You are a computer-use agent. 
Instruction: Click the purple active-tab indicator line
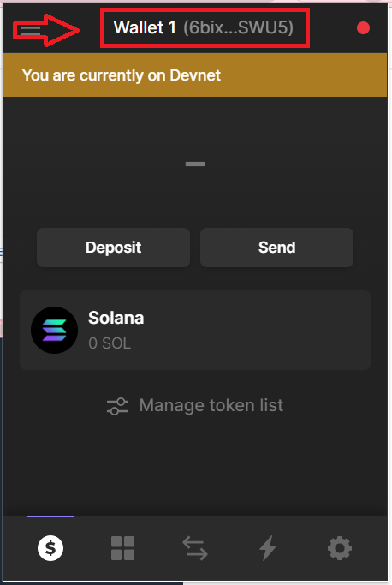pyautogui.click(x=50, y=516)
